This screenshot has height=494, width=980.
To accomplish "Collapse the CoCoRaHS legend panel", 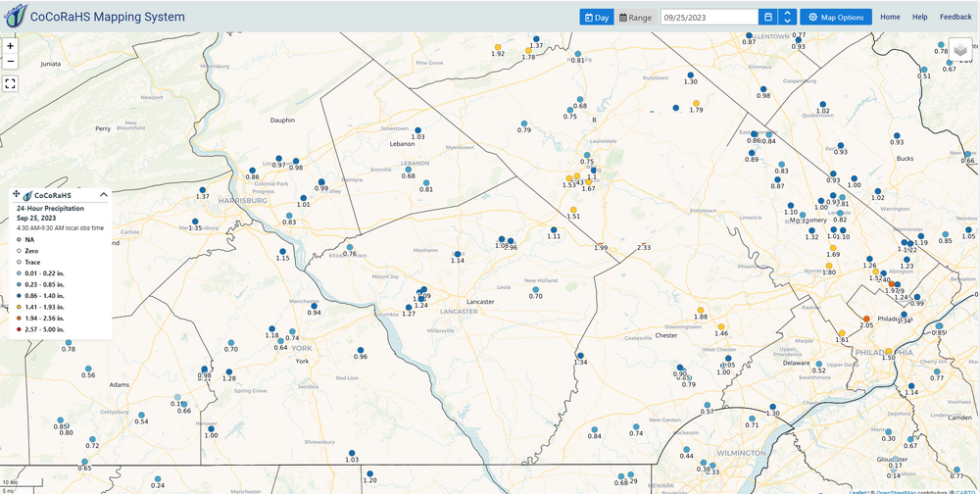I will click(x=104, y=195).
